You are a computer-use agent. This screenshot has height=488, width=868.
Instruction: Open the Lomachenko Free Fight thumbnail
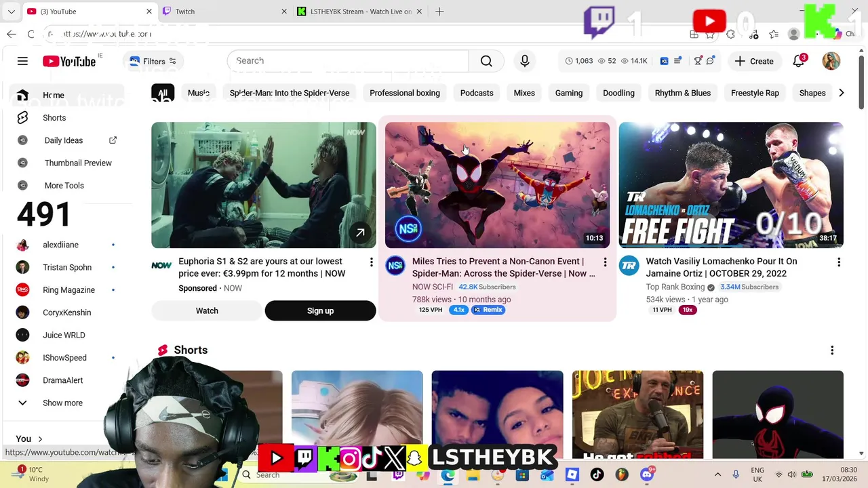point(731,185)
